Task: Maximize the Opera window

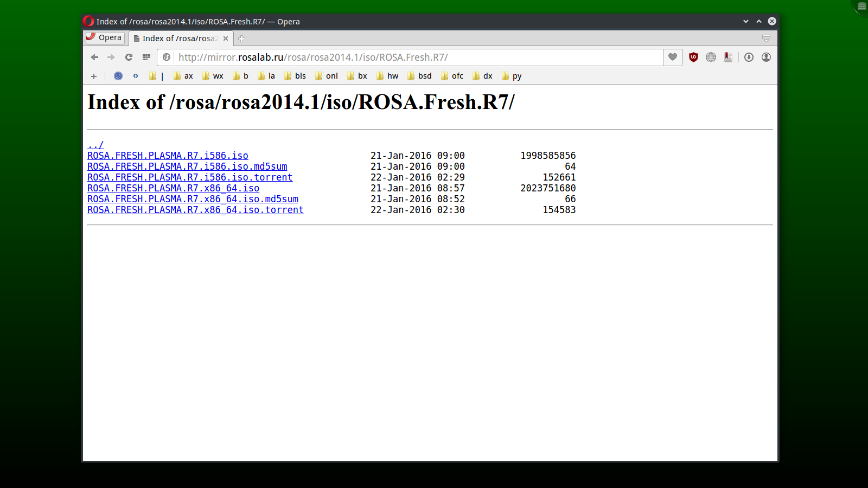Action: click(759, 21)
